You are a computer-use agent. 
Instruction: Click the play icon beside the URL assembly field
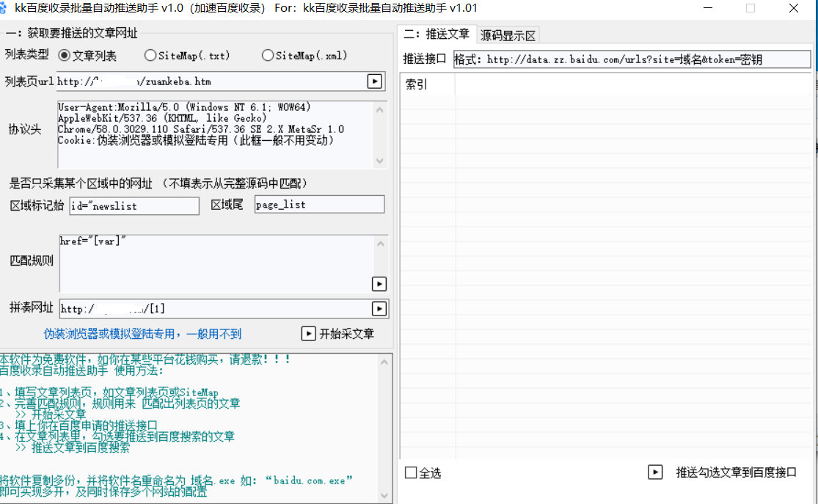pyautogui.click(x=379, y=309)
